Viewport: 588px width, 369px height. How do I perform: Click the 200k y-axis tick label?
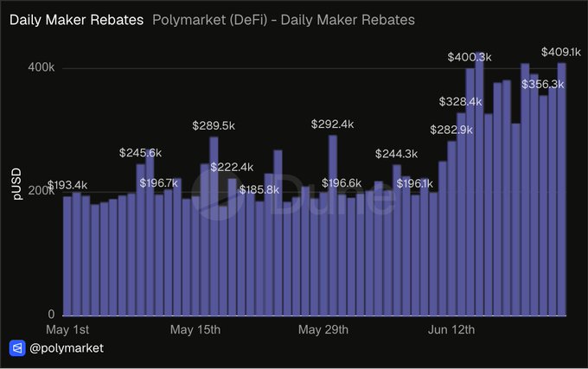[42, 191]
